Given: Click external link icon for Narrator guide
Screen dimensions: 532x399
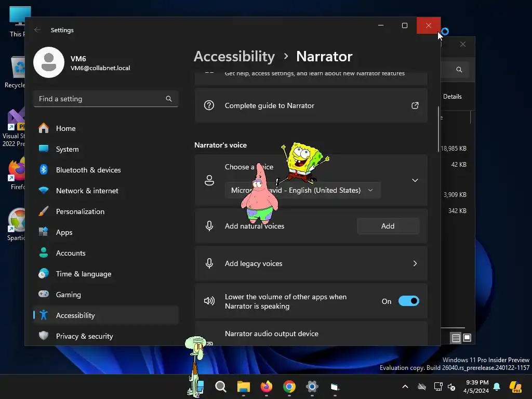Looking at the screenshot, I should click(415, 105).
